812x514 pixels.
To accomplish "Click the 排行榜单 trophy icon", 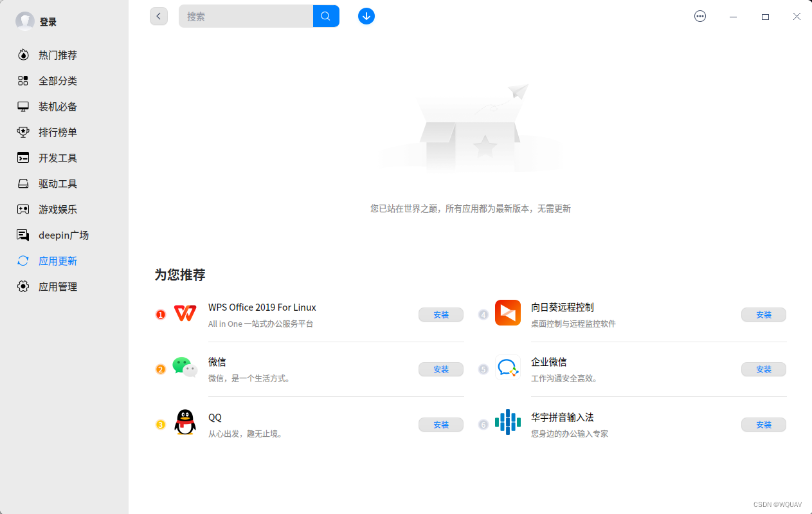I will coord(23,132).
